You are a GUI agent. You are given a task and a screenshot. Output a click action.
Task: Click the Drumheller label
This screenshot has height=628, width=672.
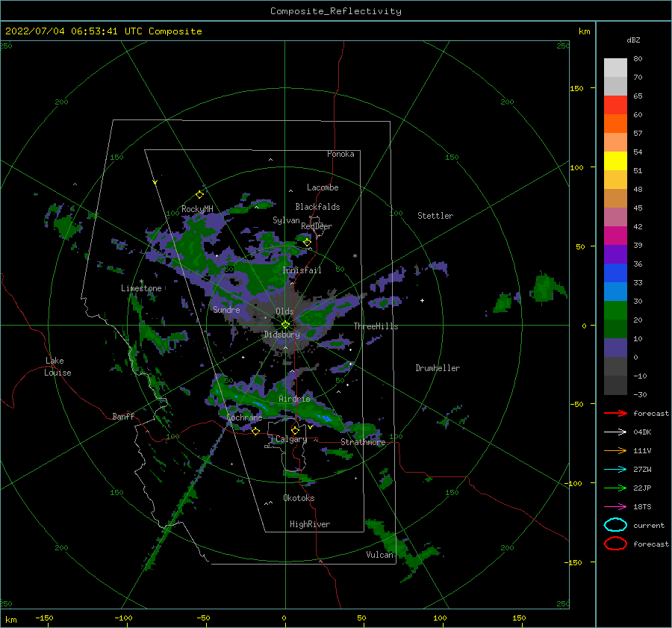point(438,368)
